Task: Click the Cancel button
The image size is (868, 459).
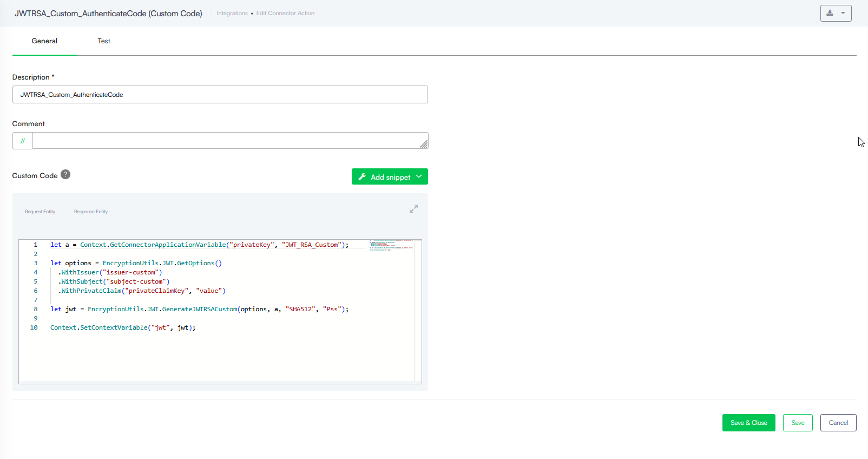Action: tap(838, 423)
